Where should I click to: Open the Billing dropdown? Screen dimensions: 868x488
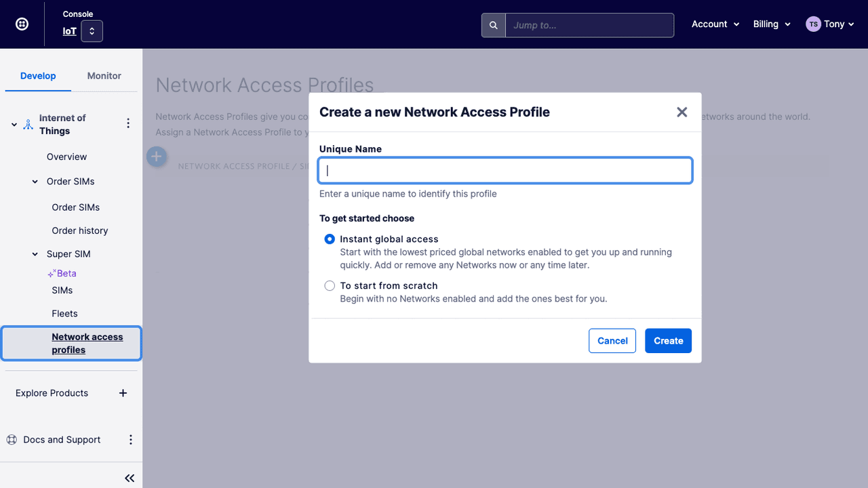tap(772, 24)
